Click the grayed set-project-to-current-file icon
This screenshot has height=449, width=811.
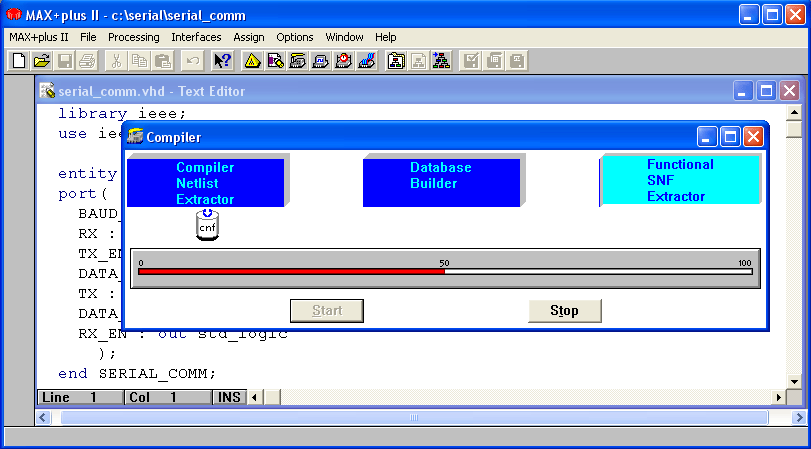[x=418, y=61]
